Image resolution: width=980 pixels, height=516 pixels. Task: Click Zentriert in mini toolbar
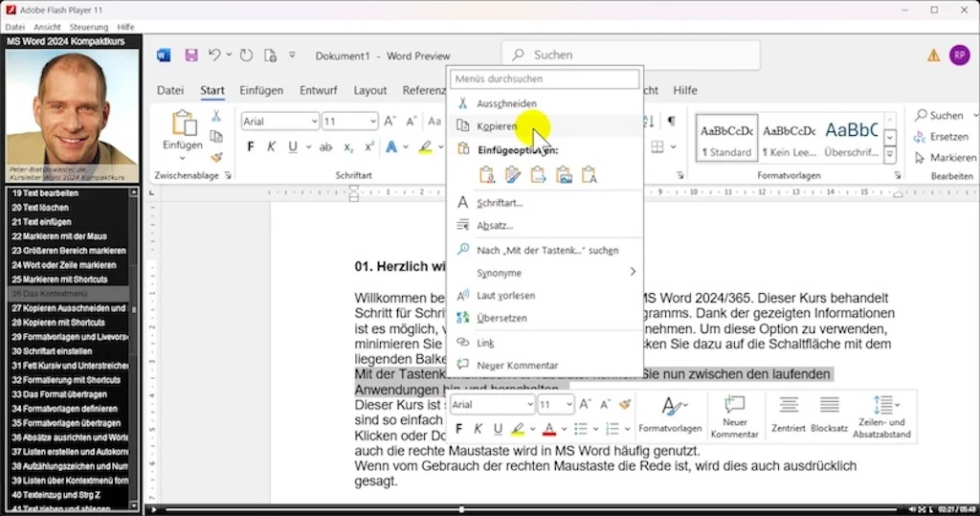pos(789,415)
